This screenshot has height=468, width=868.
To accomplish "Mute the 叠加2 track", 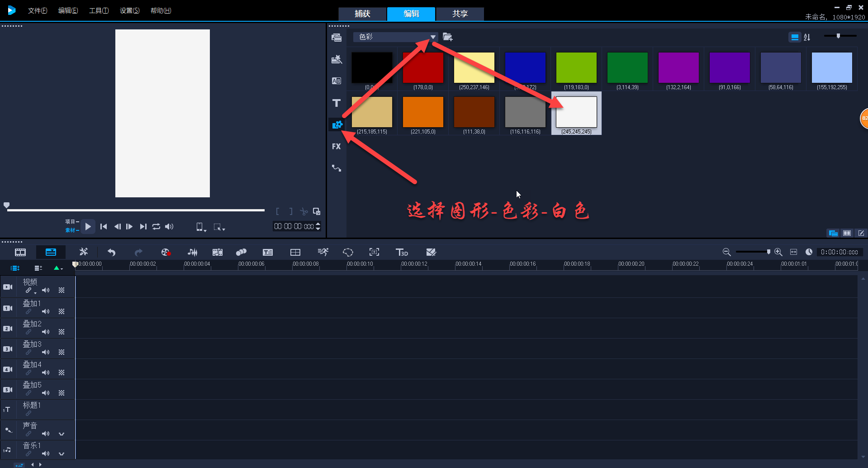I will [46, 332].
